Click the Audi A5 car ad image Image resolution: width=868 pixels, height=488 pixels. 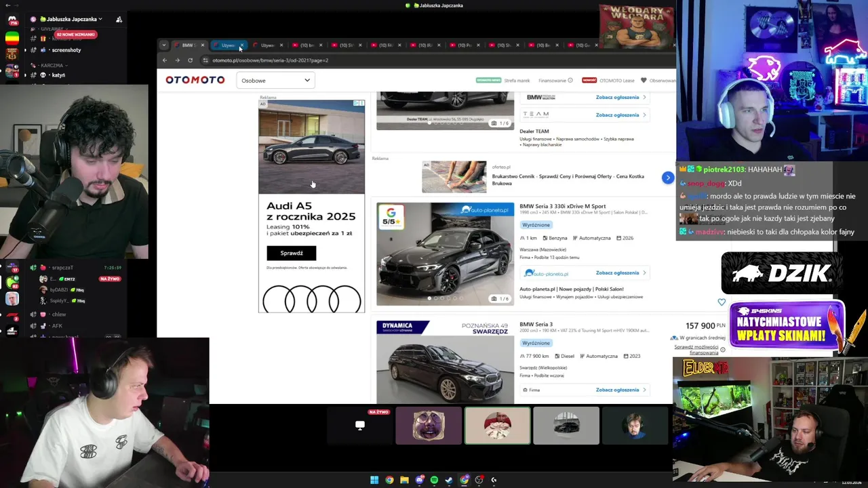coord(311,147)
